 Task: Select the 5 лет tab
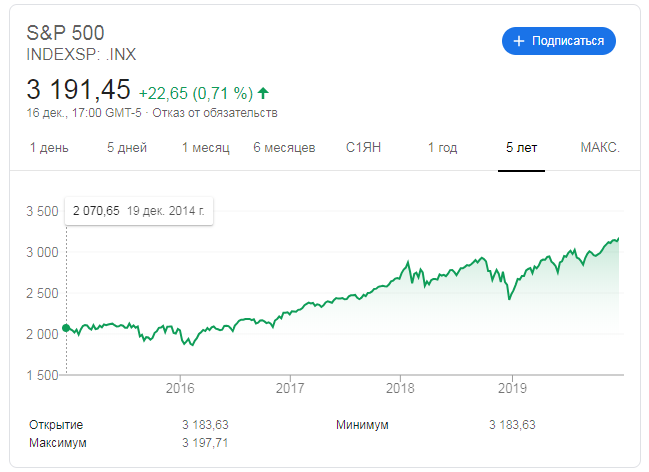coord(522,148)
